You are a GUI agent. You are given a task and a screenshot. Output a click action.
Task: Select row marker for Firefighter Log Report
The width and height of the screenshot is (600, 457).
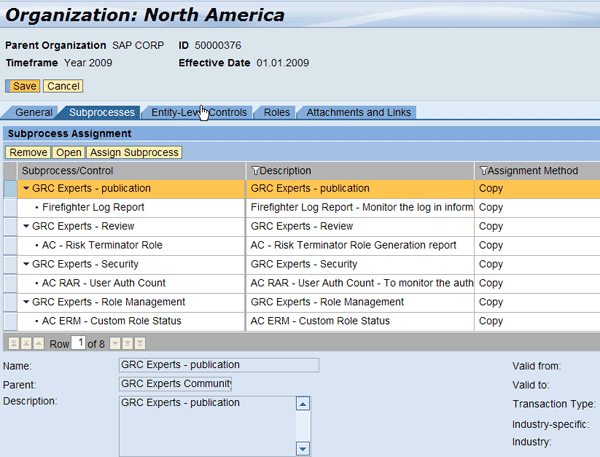[x=10, y=208]
